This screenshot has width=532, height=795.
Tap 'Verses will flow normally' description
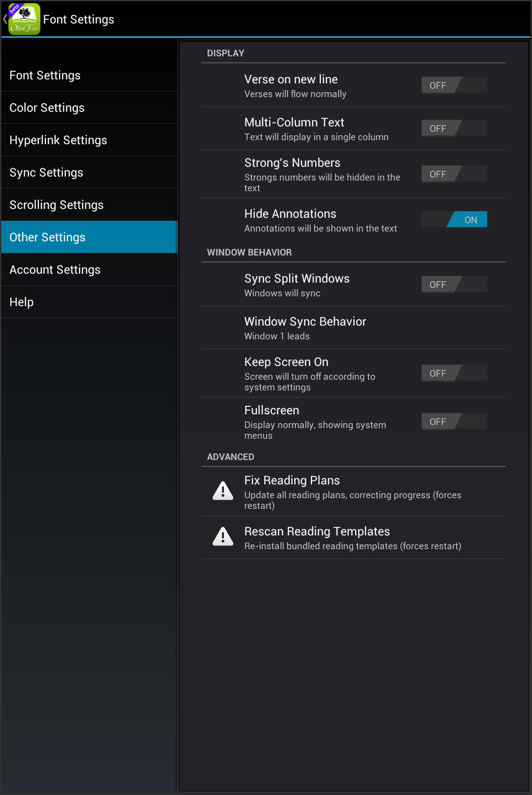coord(295,94)
